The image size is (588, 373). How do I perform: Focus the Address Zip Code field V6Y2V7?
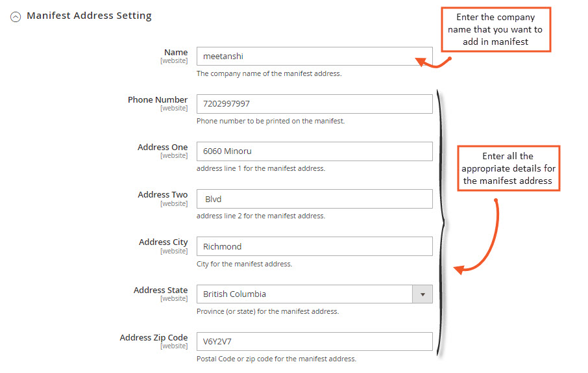[x=314, y=341]
